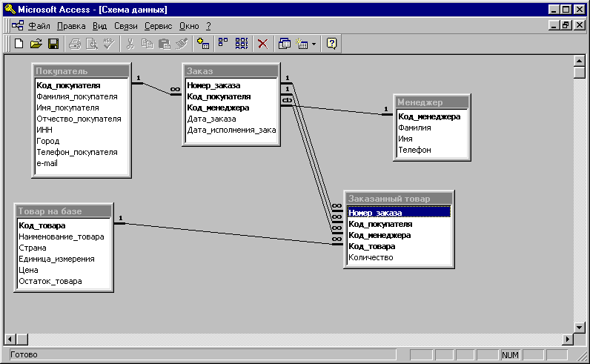Open the Файл menu
This screenshot has width=590, height=364.
click(x=39, y=26)
